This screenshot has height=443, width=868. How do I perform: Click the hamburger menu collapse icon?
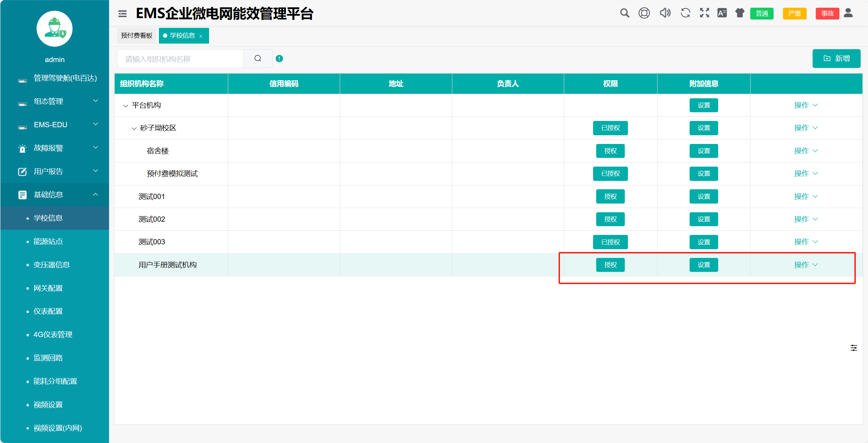(x=122, y=14)
